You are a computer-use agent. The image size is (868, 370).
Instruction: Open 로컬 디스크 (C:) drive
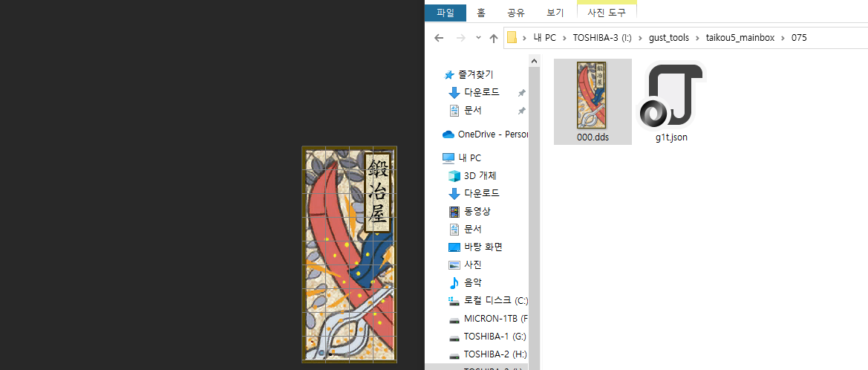tap(496, 301)
